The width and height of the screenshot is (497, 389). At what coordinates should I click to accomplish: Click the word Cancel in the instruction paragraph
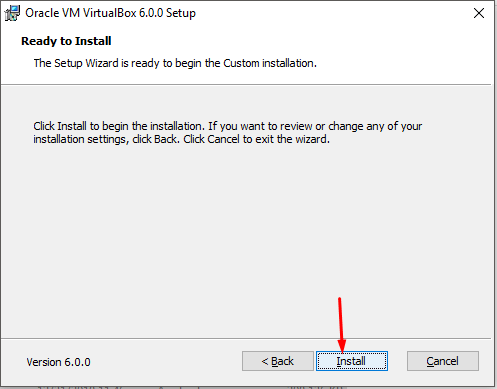point(223,139)
